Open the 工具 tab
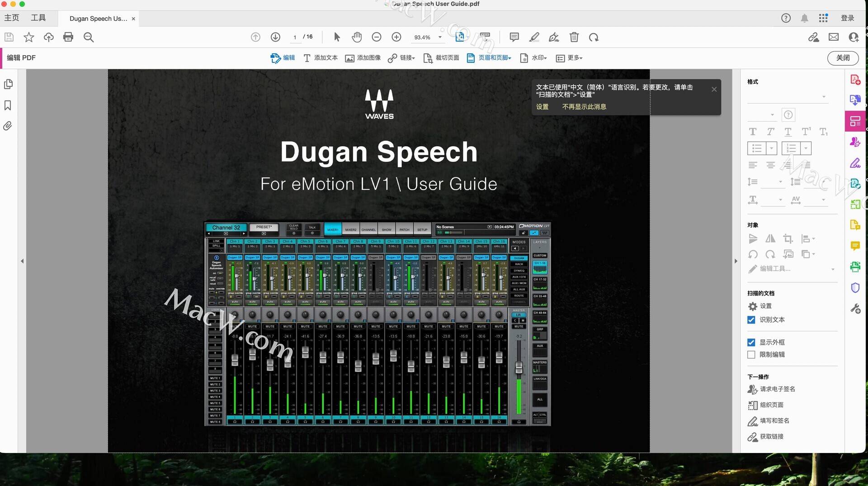 tap(38, 18)
